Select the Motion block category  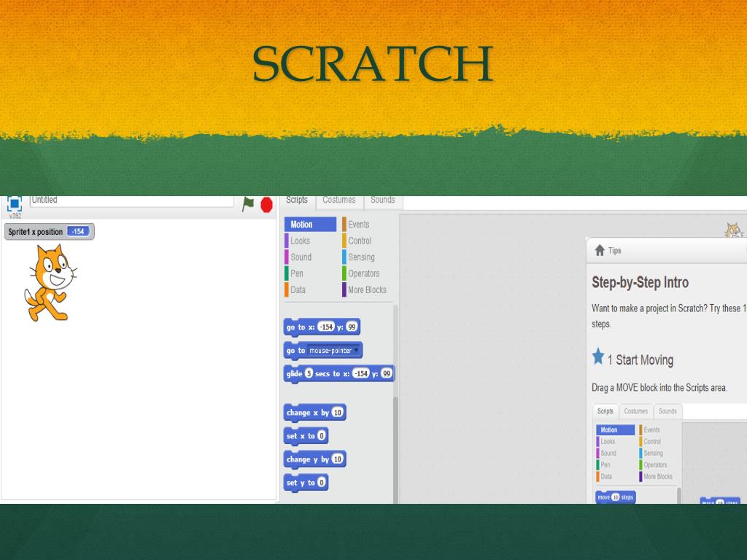click(310, 225)
